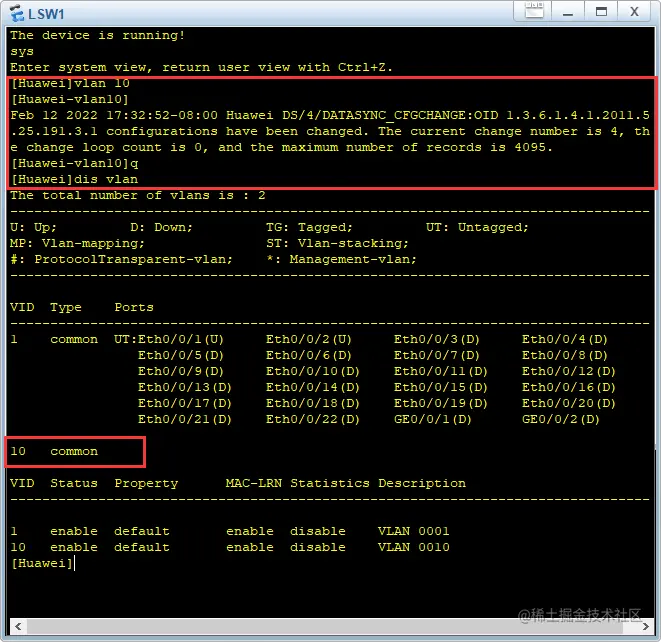Click the 'DS/4/DATASYNC_CFGCHANGE:OID' log text

coord(390,115)
